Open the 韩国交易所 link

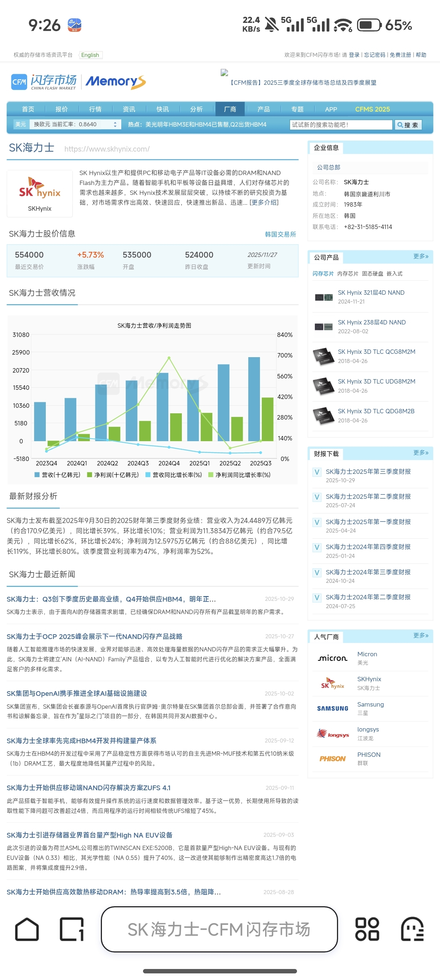click(280, 234)
